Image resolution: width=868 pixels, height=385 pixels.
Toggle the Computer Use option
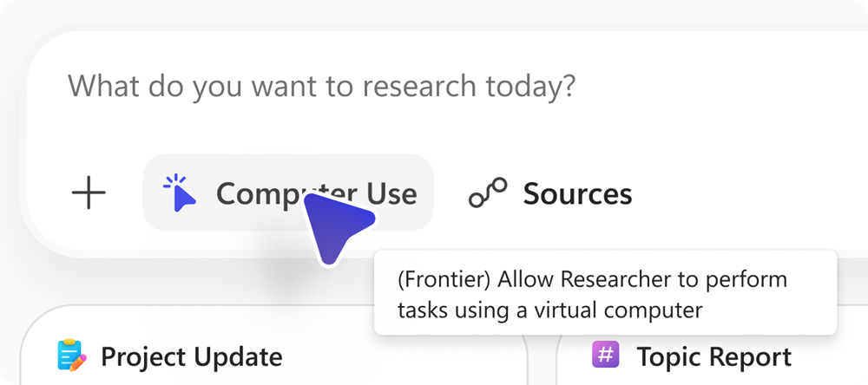tap(287, 192)
